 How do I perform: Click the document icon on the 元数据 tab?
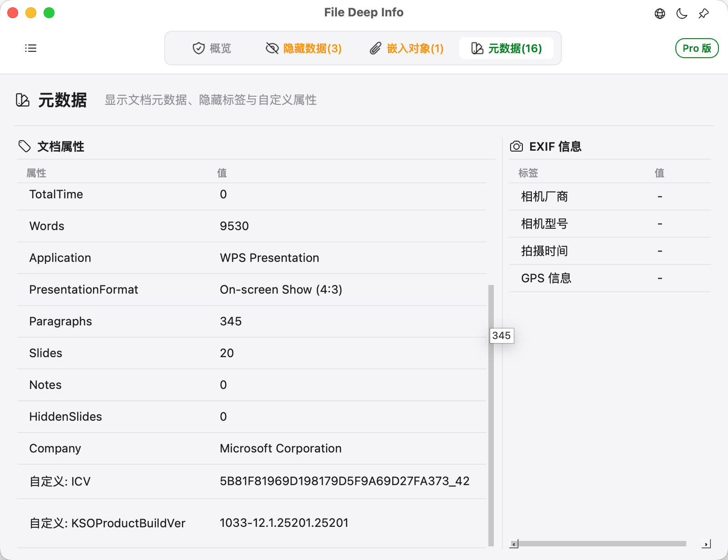coord(477,48)
